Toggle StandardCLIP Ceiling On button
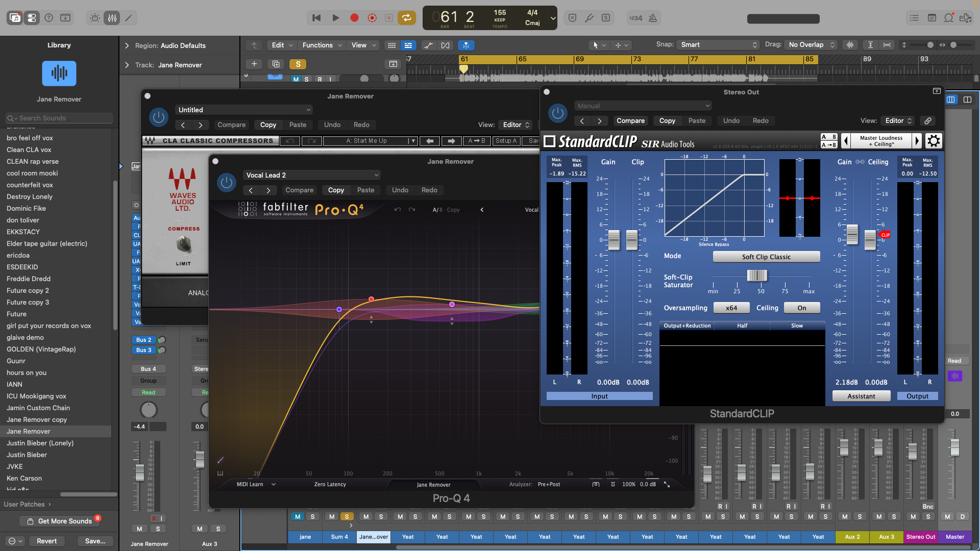This screenshot has height=551, width=980. [802, 308]
